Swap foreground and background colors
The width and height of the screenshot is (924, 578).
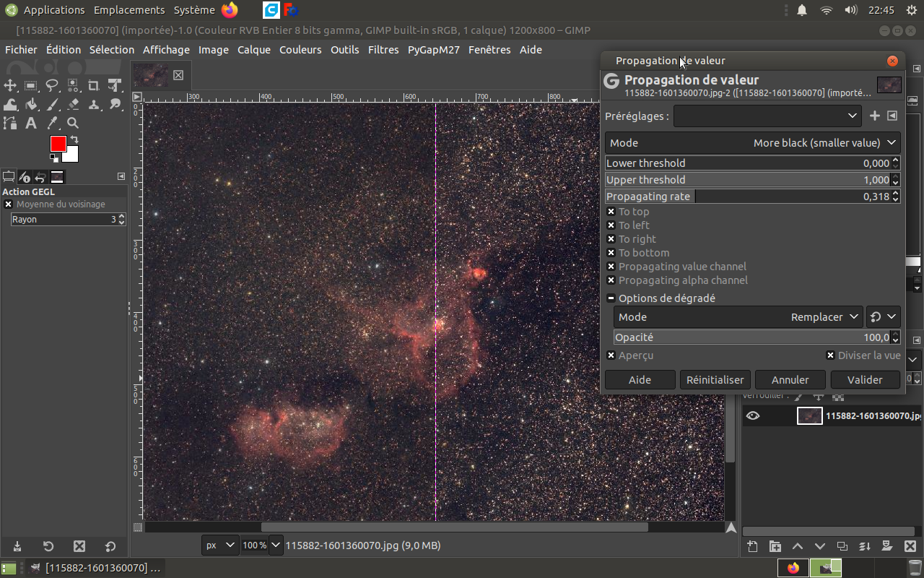pyautogui.click(x=74, y=139)
